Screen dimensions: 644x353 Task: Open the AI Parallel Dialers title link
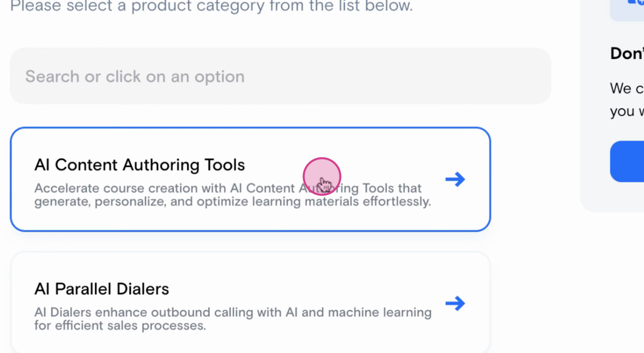pyautogui.click(x=102, y=289)
